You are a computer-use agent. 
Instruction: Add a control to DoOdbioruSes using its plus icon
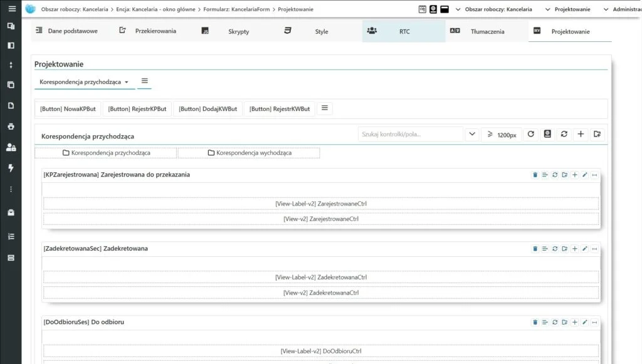coord(575,322)
